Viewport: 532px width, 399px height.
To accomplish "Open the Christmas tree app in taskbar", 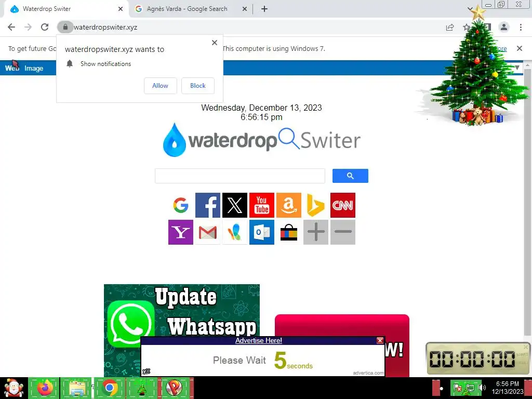I will (141, 388).
